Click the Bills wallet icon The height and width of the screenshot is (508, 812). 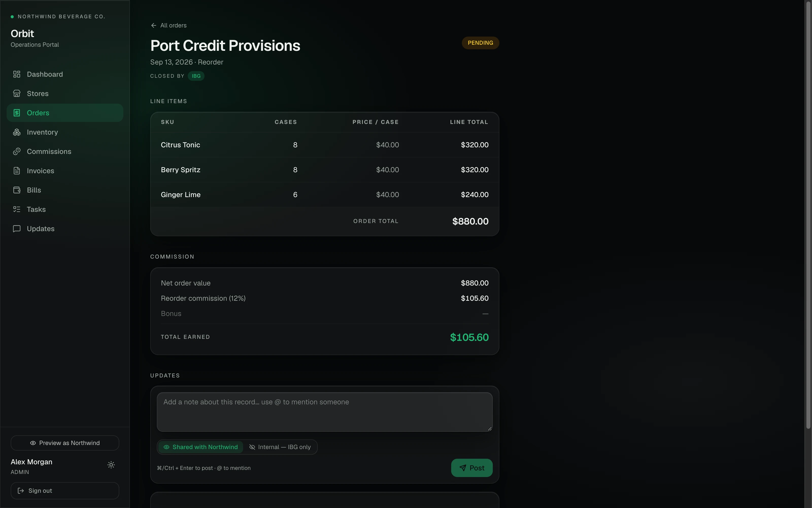click(x=17, y=190)
